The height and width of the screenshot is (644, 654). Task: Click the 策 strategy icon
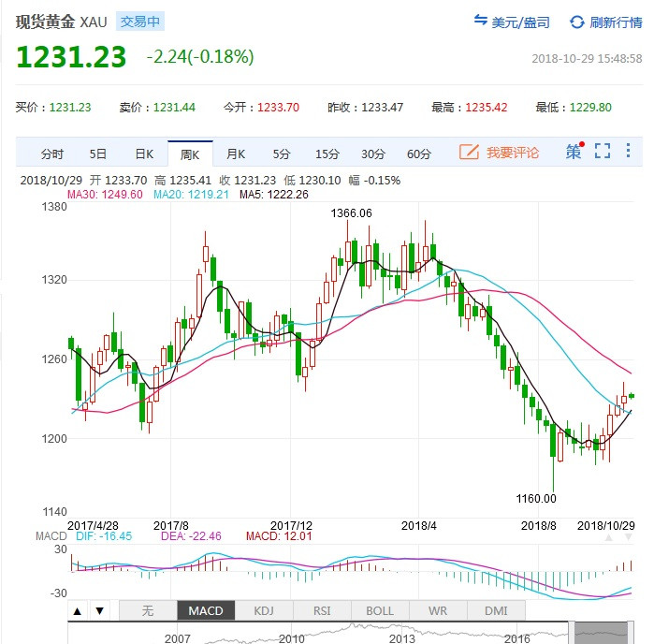coord(573,152)
